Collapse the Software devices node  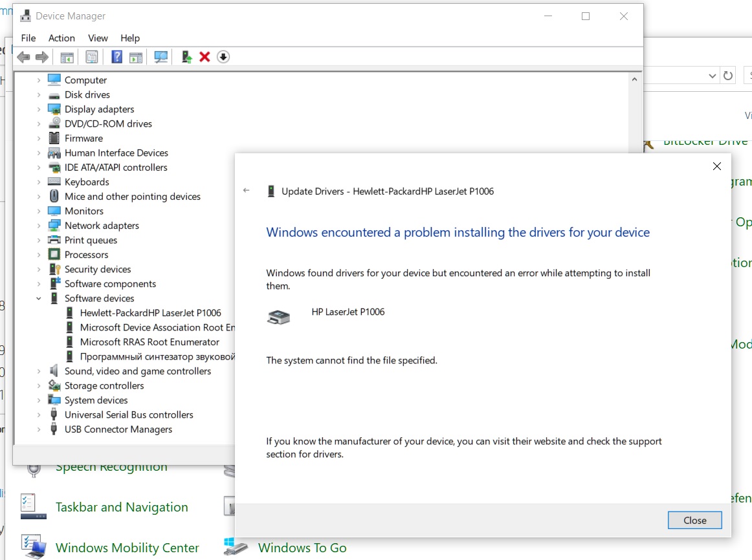[39, 299]
